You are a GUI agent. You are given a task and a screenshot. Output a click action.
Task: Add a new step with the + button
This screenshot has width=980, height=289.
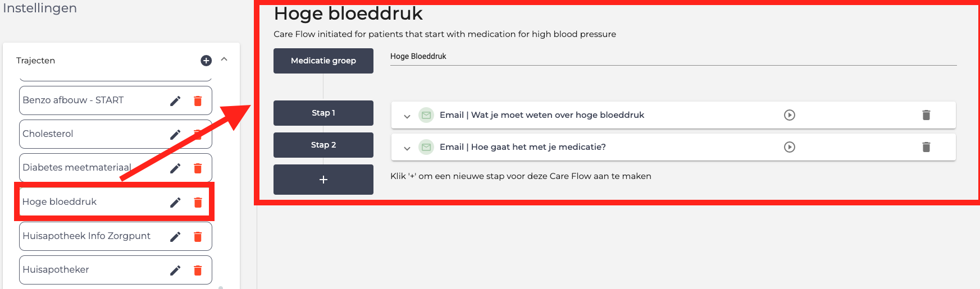tap(323, 180)
